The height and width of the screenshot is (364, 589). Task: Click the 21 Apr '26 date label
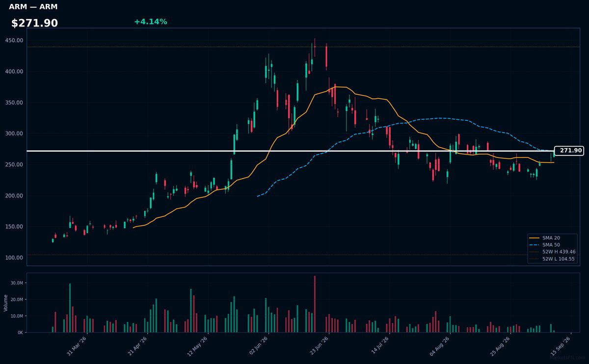(x=137, y=346)
